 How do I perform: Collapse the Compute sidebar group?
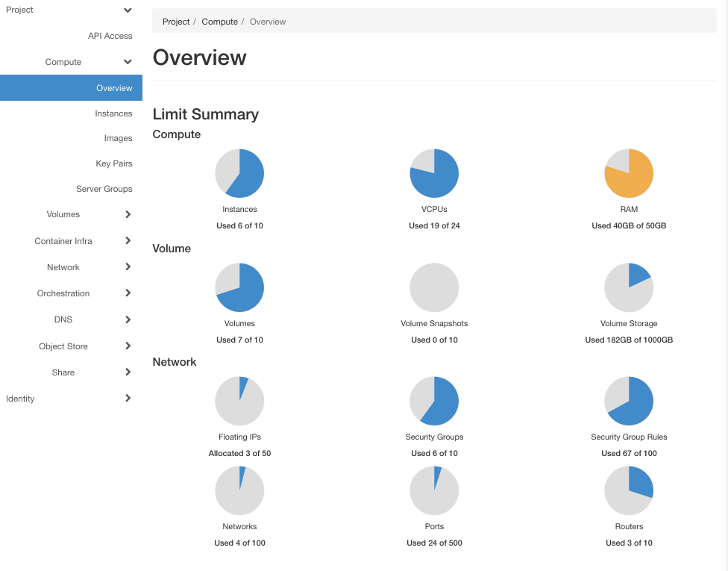(128, 62)
